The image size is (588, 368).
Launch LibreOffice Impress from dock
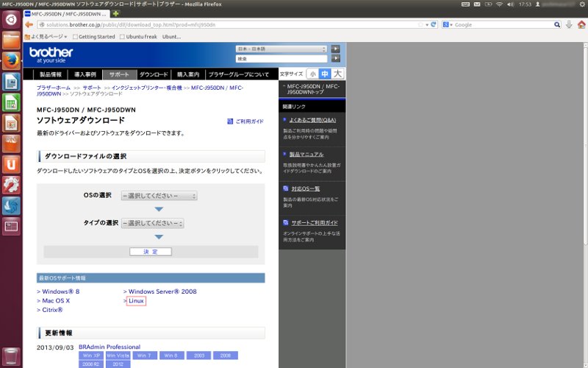pos(11,123)
